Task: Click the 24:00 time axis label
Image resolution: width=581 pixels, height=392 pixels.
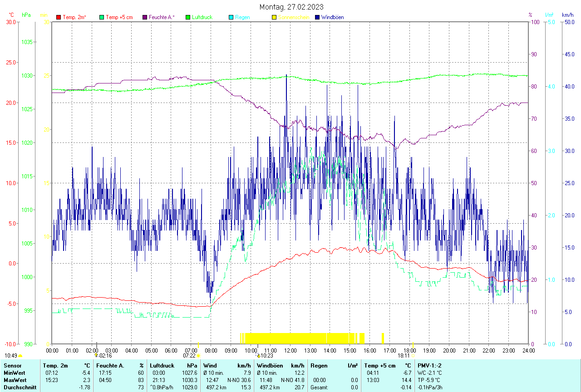Action: [528, 350]
